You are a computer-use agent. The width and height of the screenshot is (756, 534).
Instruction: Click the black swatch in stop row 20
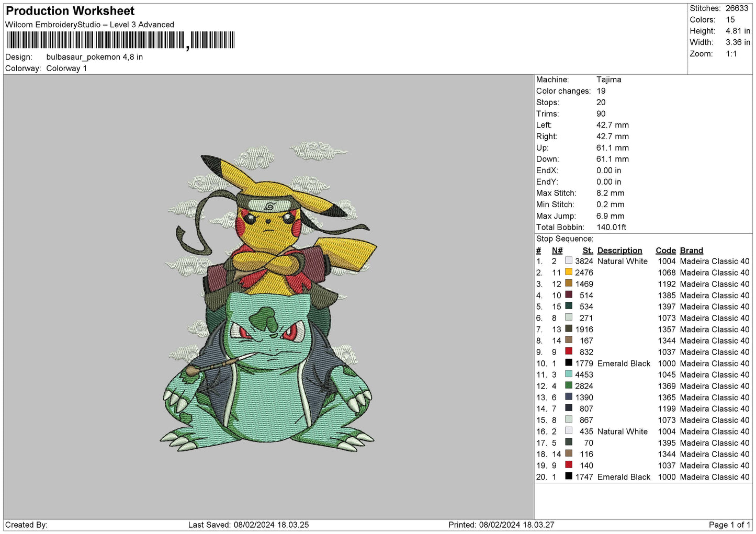coord(569,476)
